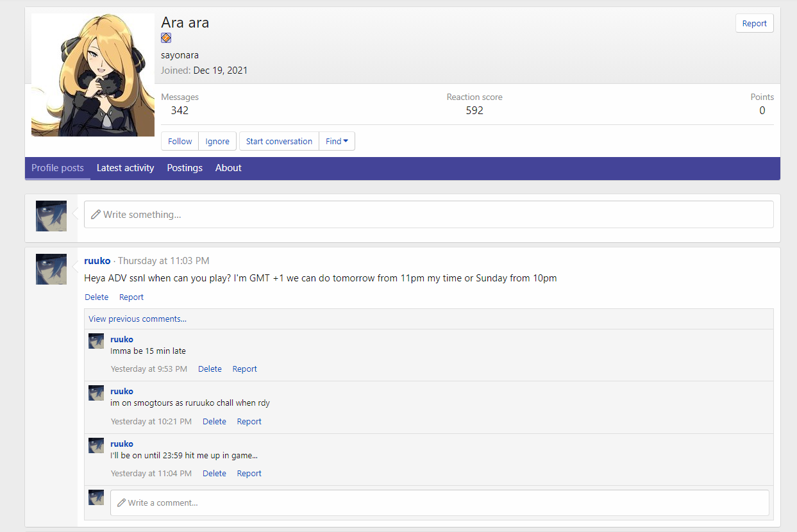Switch to the Profile posts tab
Screen dimensions: 797x532
(58, 168)
